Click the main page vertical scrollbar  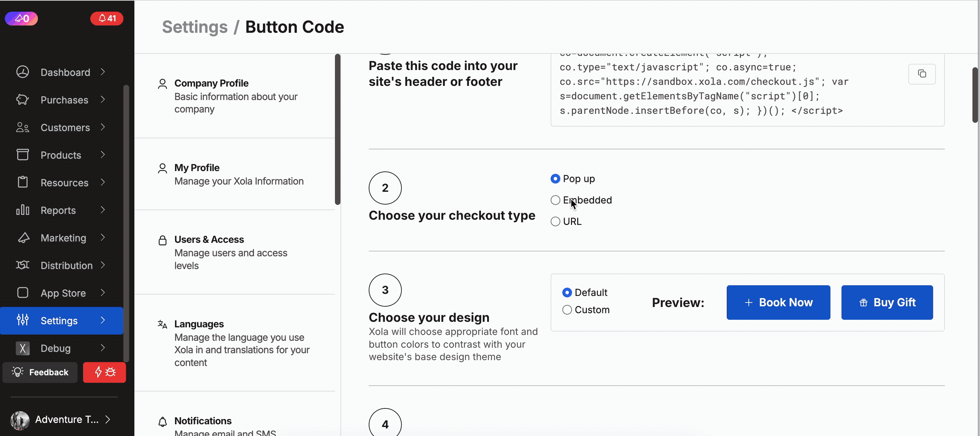pyautogui.click(x=975, y=95)
